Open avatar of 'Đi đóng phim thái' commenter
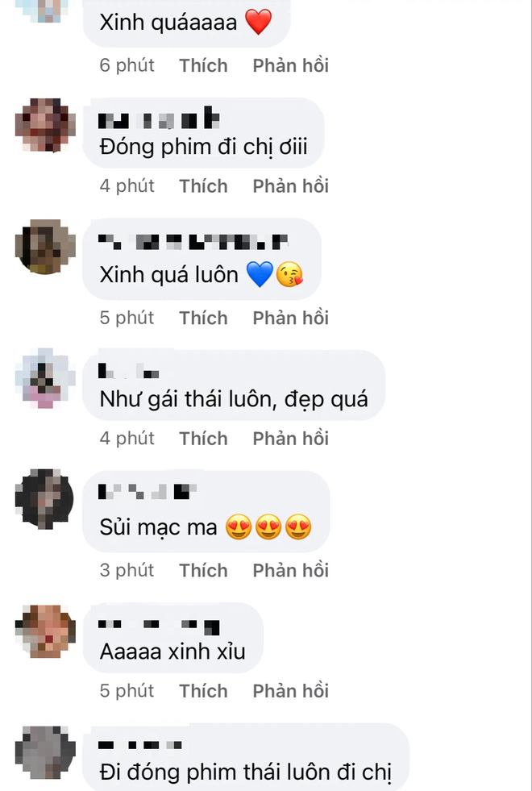This screenshot has width=532, height=791. click(x=45, y=752)
